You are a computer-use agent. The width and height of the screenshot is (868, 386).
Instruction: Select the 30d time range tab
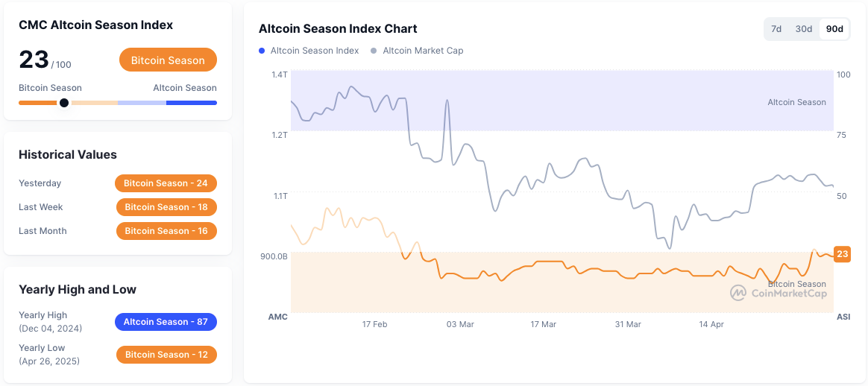tap(803, 29)
